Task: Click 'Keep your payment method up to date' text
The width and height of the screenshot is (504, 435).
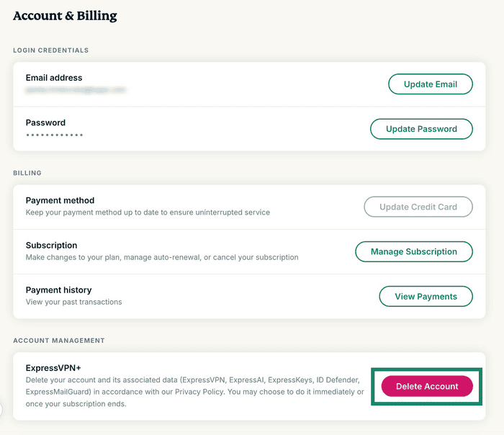Action: click(x=148, y=212)
